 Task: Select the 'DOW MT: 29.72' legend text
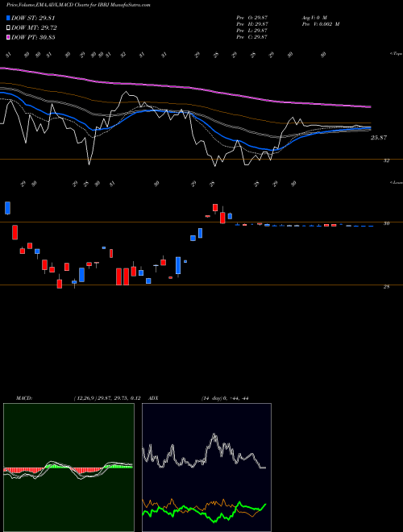tap(35, 27)
